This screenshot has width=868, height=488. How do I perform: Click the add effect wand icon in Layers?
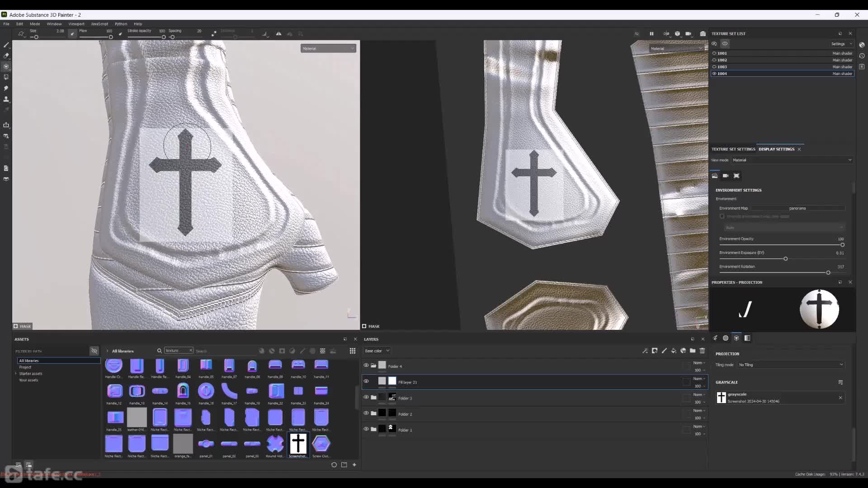tap(645, 351)
